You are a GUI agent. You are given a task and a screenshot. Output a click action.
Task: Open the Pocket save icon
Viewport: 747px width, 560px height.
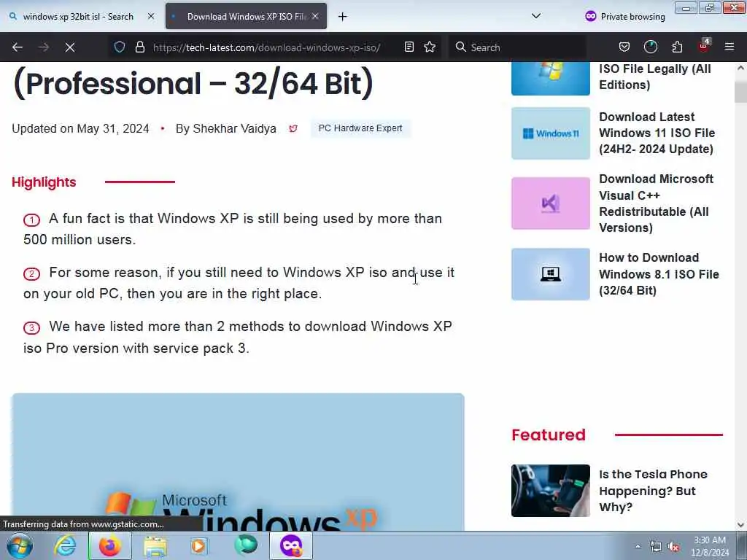[x=624, y=47]
